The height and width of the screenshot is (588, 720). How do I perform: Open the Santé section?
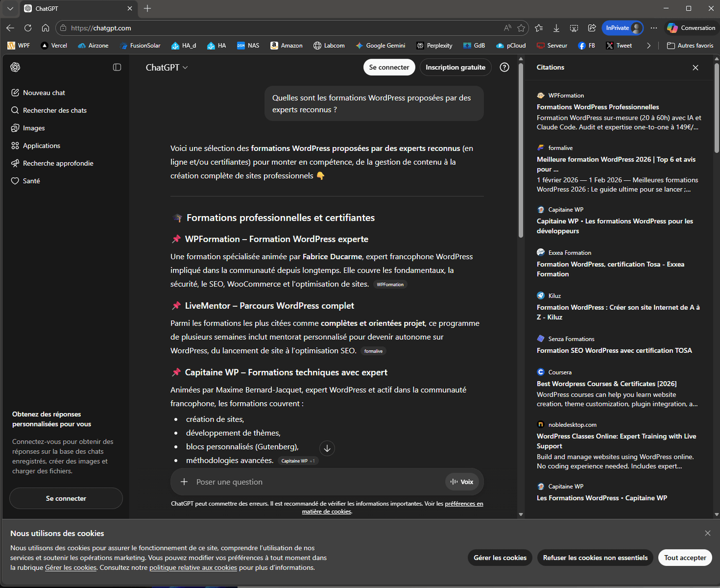click(30, 181)
